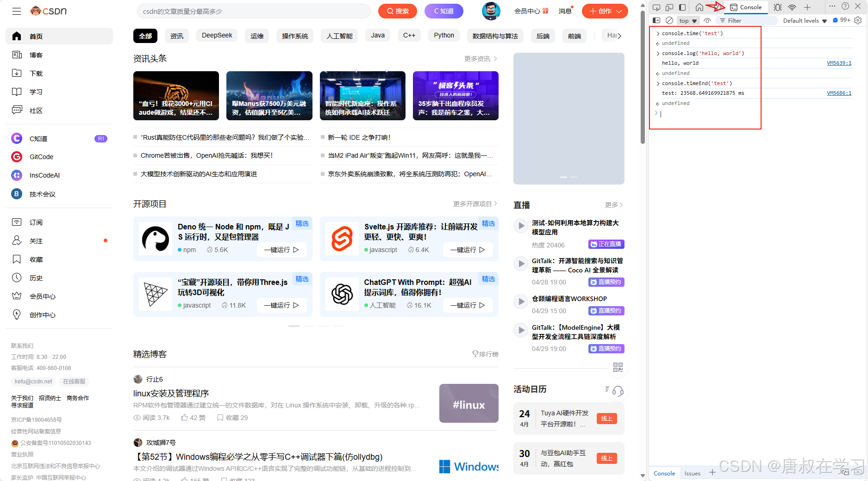Click the plus to add DevTools tab
Viewport: 868px width, 481px height.
pyautogui.click(x=807, y=7)
